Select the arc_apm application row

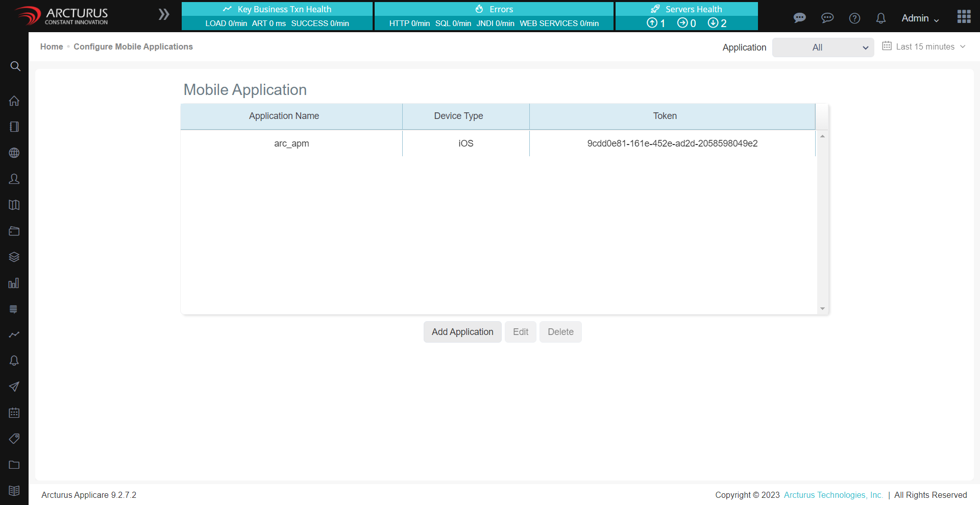291,143
